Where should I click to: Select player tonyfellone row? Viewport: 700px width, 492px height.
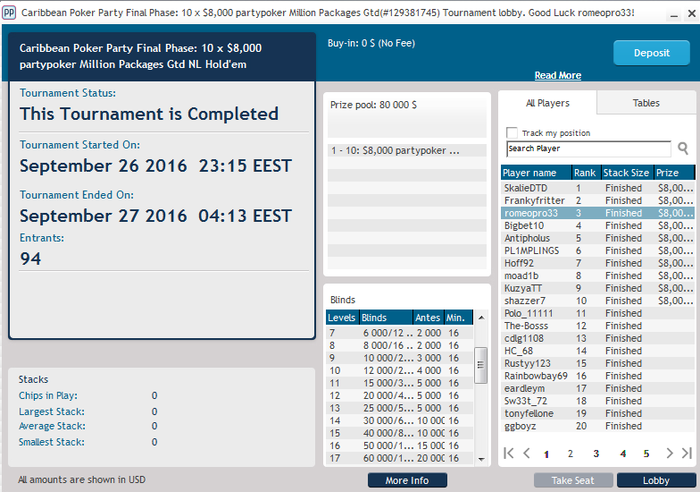coord(598,413)
